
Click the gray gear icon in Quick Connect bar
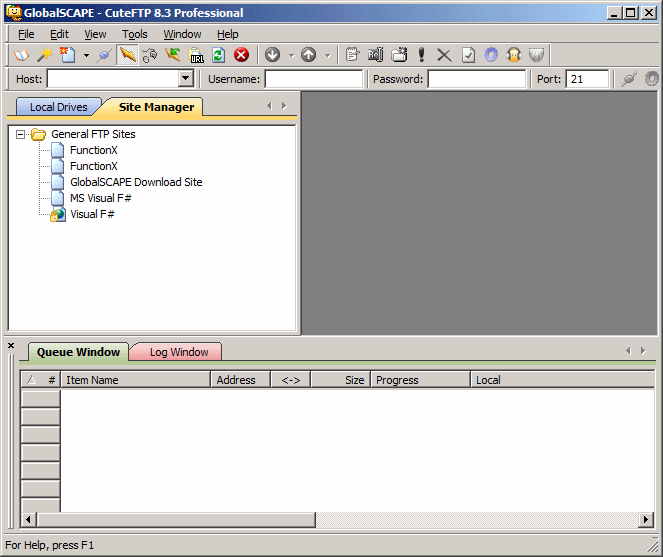point(652,79)
